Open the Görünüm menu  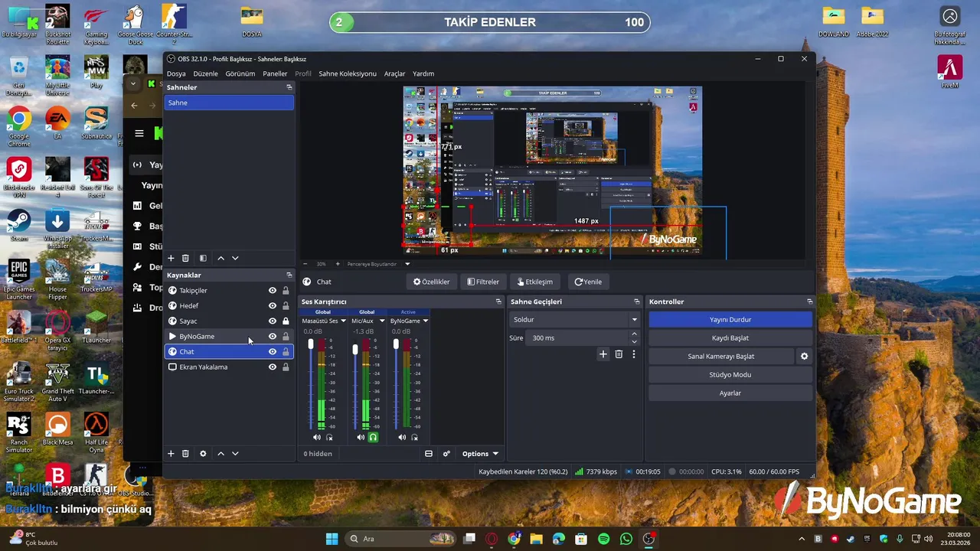point(240,74)
